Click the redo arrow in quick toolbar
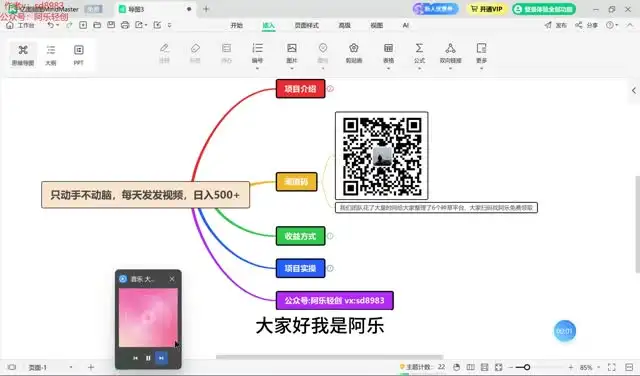 point(69,25)
